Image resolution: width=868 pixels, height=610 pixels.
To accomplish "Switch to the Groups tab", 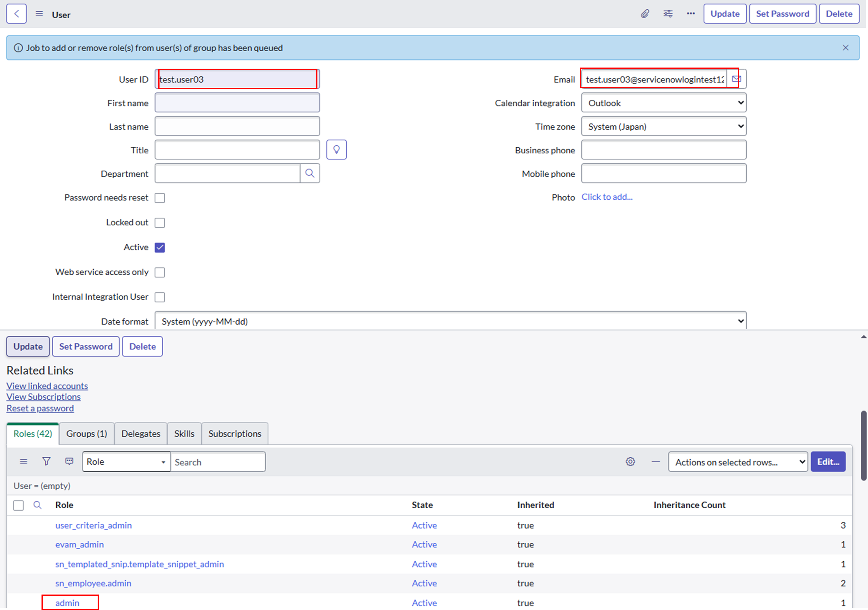I will point(86,433).
